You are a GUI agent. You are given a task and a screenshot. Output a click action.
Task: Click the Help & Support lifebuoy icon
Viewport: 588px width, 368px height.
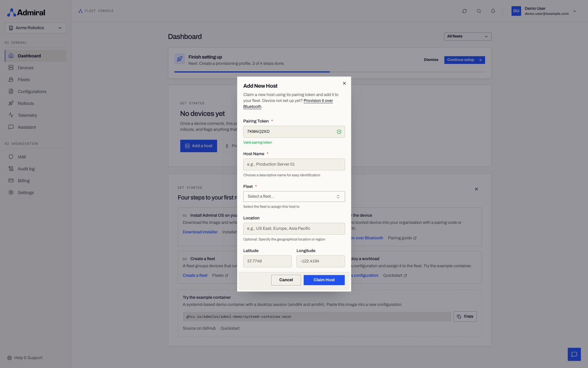(x=10, y=358)
